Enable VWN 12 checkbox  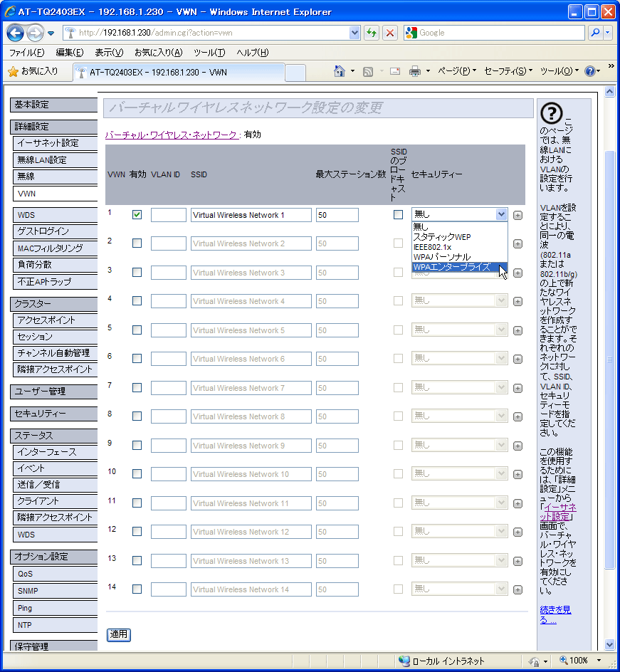click(137, 532)
